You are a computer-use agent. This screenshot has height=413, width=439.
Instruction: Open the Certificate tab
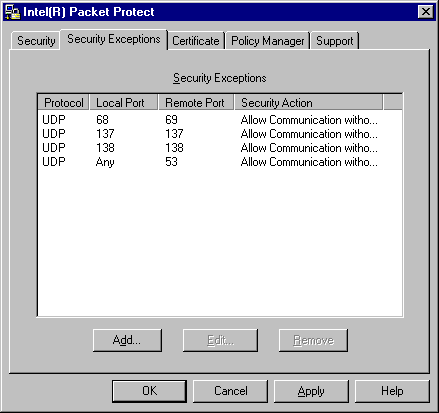pos(196,41)
